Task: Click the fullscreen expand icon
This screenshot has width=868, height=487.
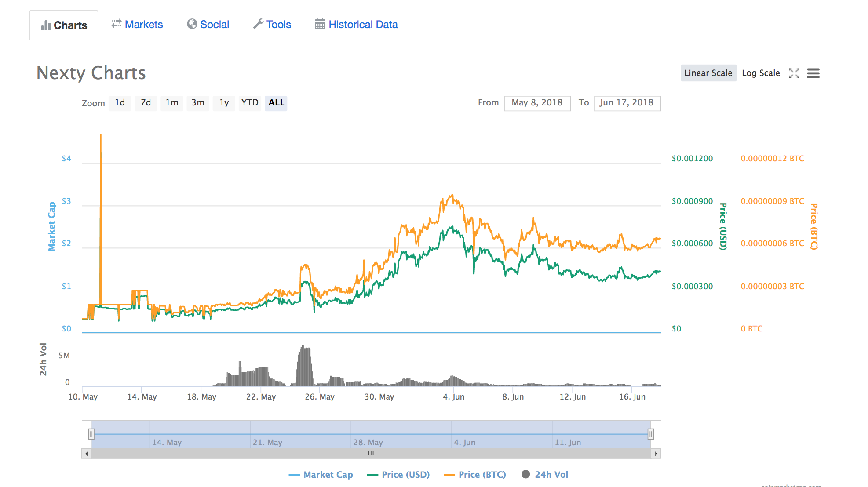Action: coord(794,73)
